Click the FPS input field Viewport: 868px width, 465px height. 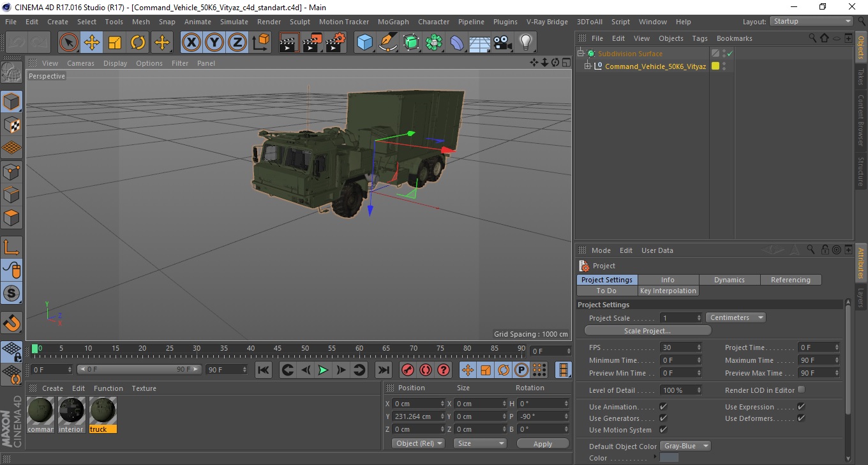click(680, 347)
